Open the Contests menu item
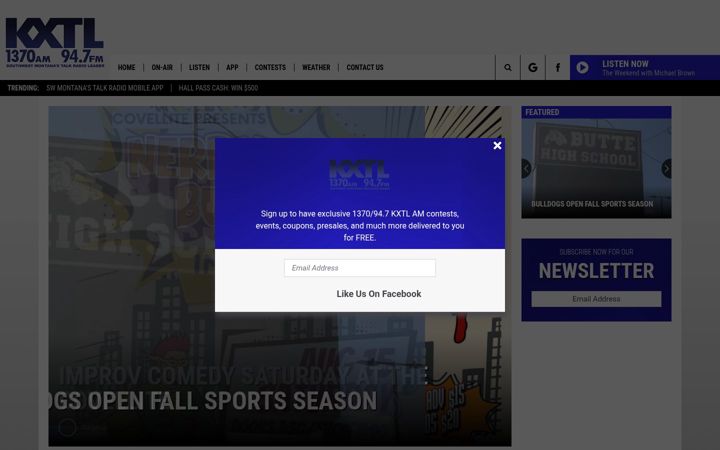The width and height of the screenshot is (720, 450). (x=270, y=68)
